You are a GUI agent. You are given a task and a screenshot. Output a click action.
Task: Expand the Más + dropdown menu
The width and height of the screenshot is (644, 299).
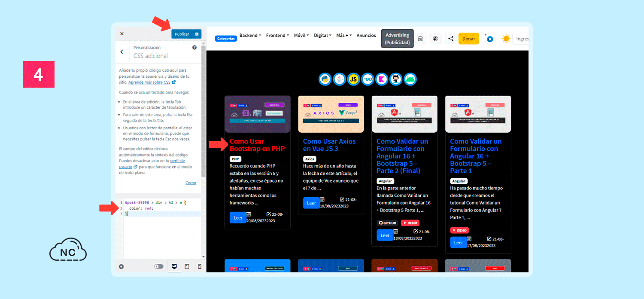coord(344,36)
